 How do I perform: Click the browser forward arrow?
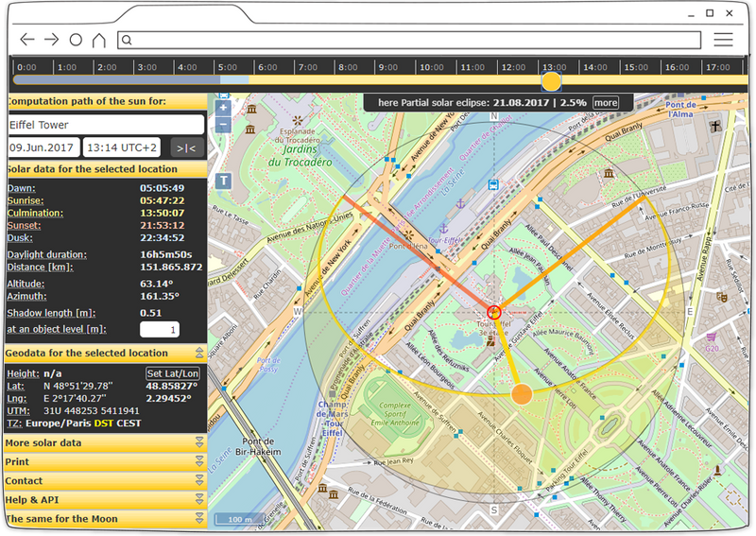51,40
